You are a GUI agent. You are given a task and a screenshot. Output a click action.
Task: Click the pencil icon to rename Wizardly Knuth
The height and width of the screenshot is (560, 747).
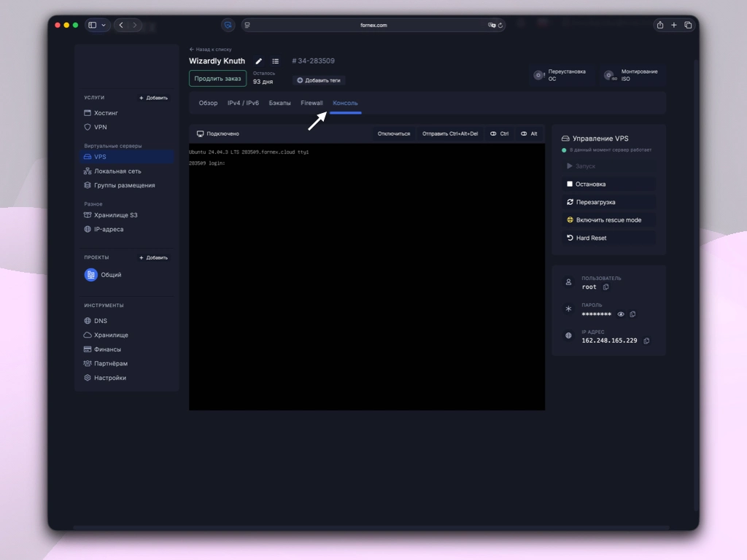click(x=259, y=61)
